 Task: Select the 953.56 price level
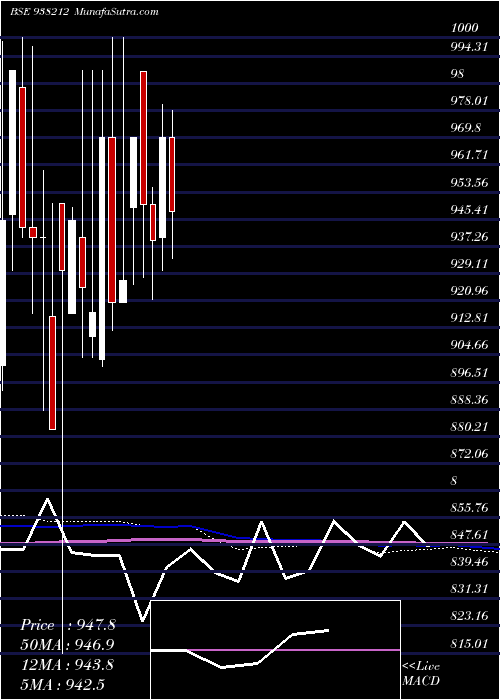(x=469, y=183)
